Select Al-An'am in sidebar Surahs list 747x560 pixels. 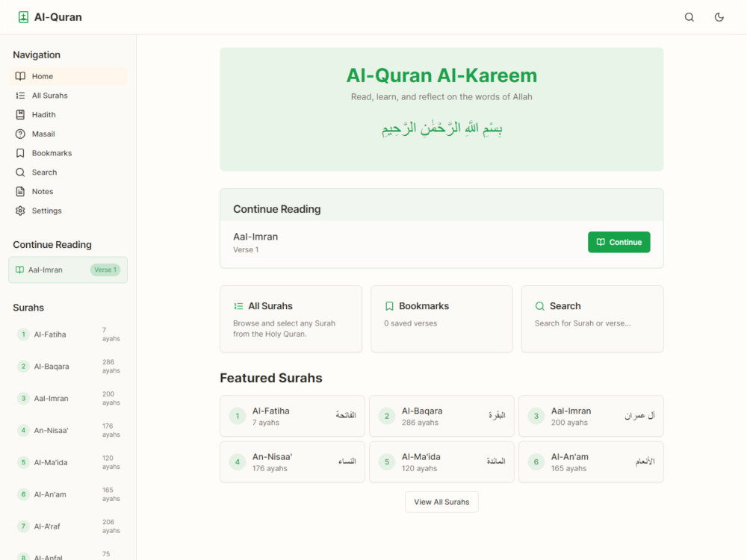point(68,494)
